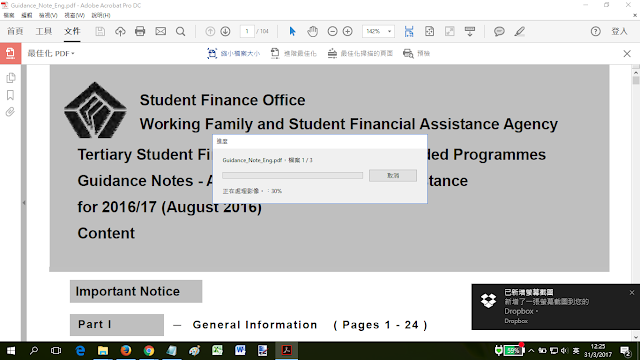Screen dimensions: 640x360
Task: Go to previous page arrow
Action: click(210, 31)
